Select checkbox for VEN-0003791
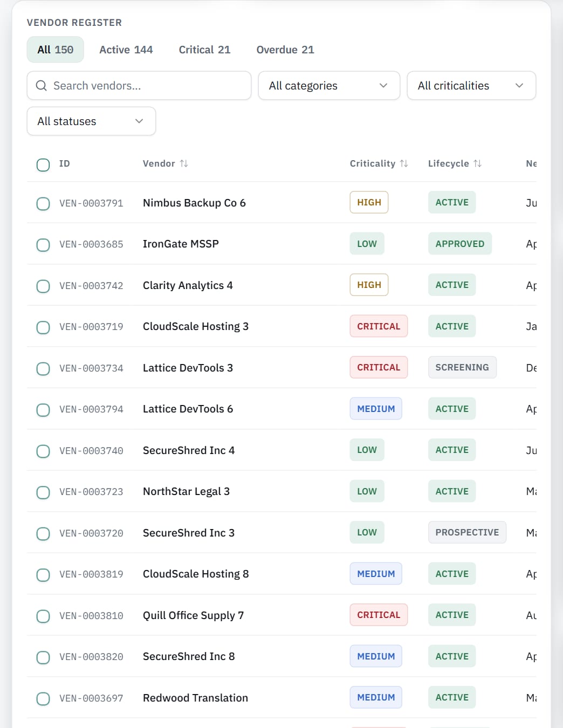This screenshot has width=563, height=728. click(43, 203)
